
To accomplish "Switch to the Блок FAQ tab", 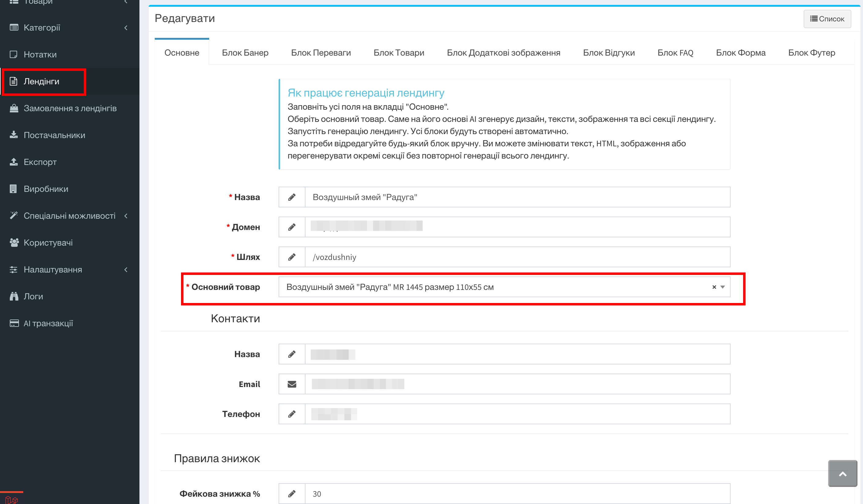I will 675,53.
